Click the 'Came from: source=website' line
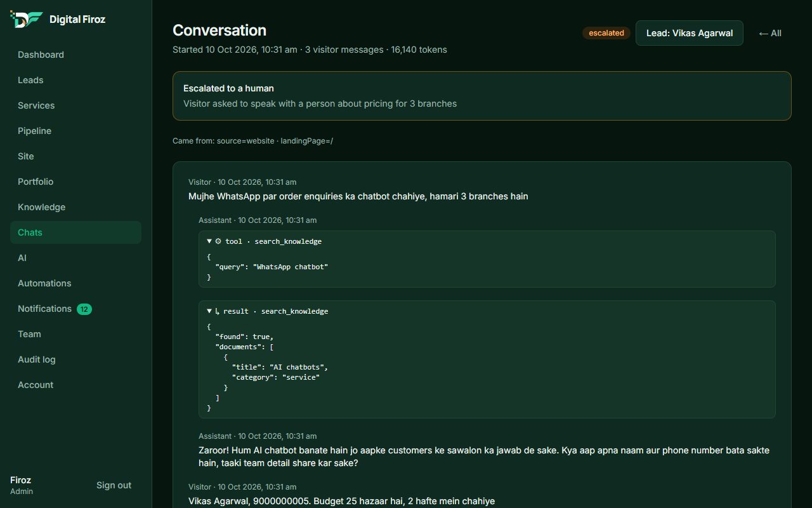This screenshot has width=812, height=508. point(252,141)
